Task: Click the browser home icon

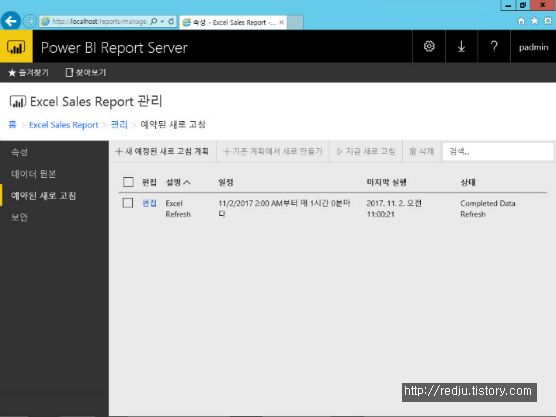Action: point(521,21)
